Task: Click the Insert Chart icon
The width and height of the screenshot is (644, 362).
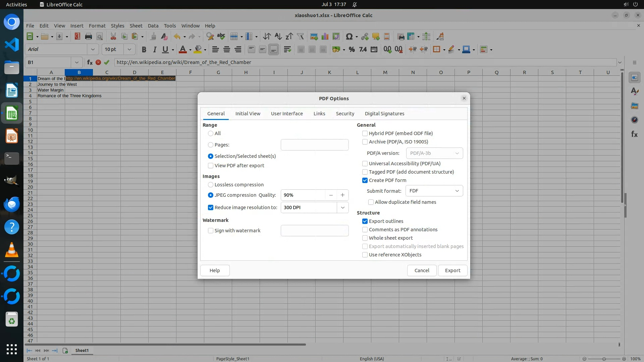Action: (x=325, y=37)
